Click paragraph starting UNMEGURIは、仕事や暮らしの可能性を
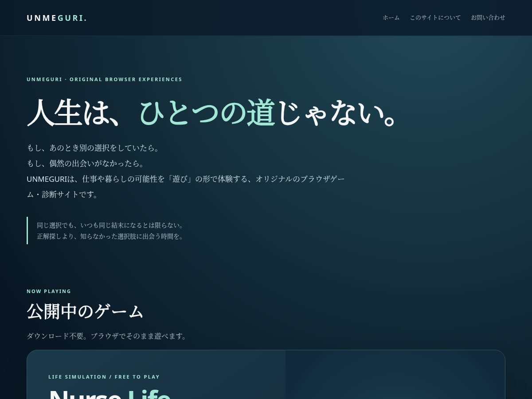Viewport: 532px width, 399px height. tap(186, 187)
